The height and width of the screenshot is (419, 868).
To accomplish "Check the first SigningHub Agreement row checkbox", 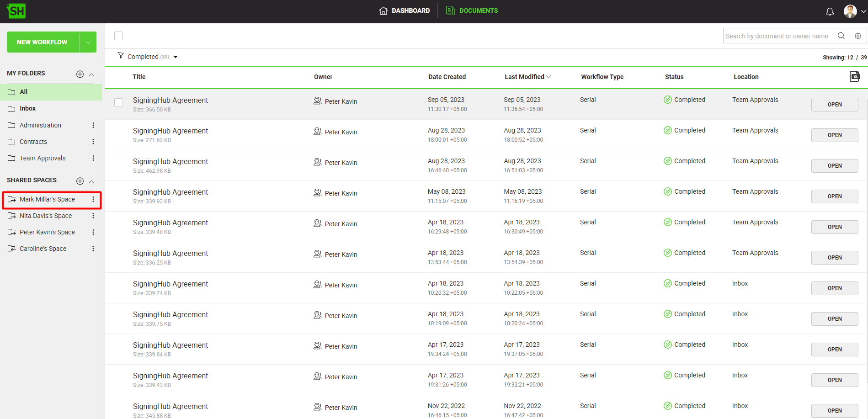I will (119, 103).
